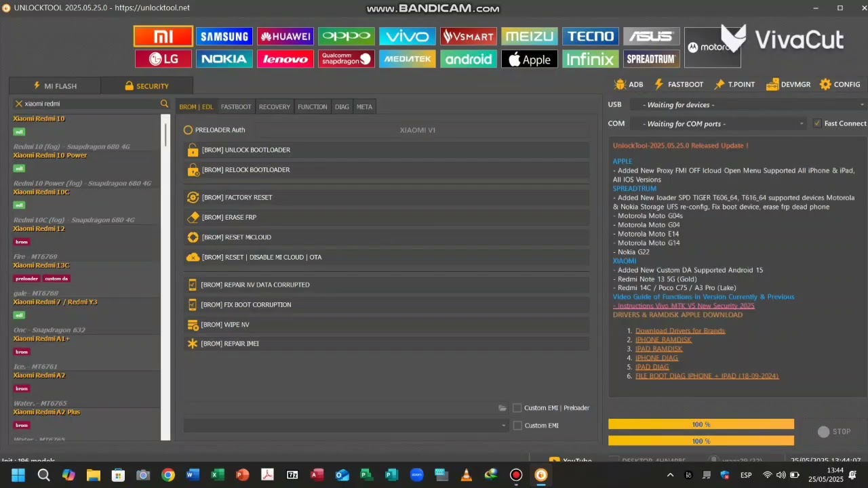868x488 pixels.
Task: Open the CONFIG settings
Action: click(x=840, y=85)
